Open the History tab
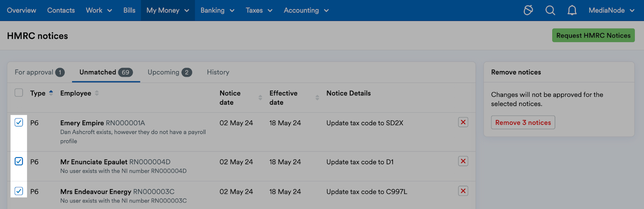 [x=218, y=72]
